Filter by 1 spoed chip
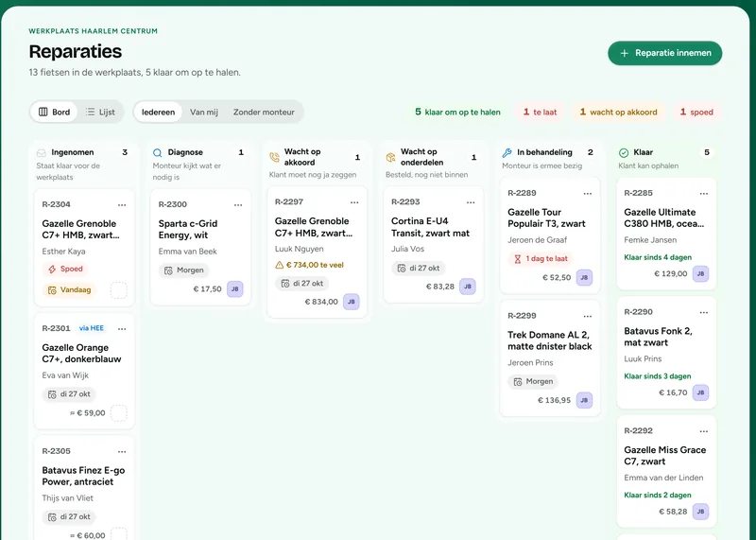The width and height of the screenshot is (756, 540). (x=696, y=112)
